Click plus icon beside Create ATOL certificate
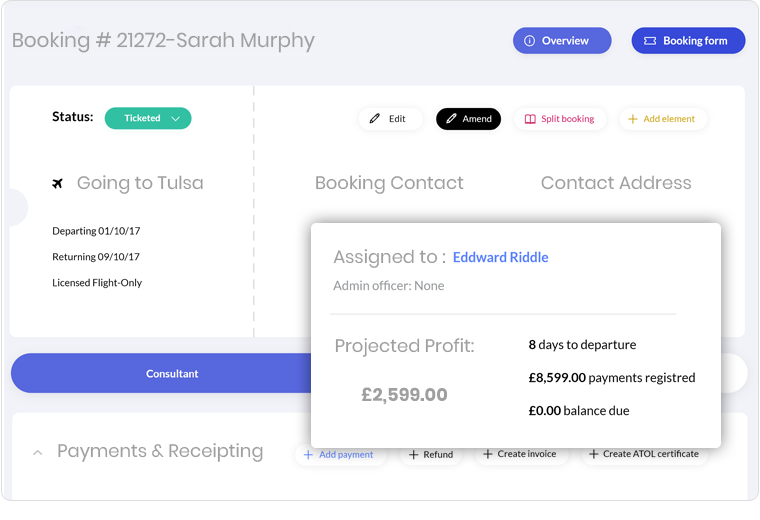Image resolution: width=760 pixels, height=520 pixels. point(593,454)
